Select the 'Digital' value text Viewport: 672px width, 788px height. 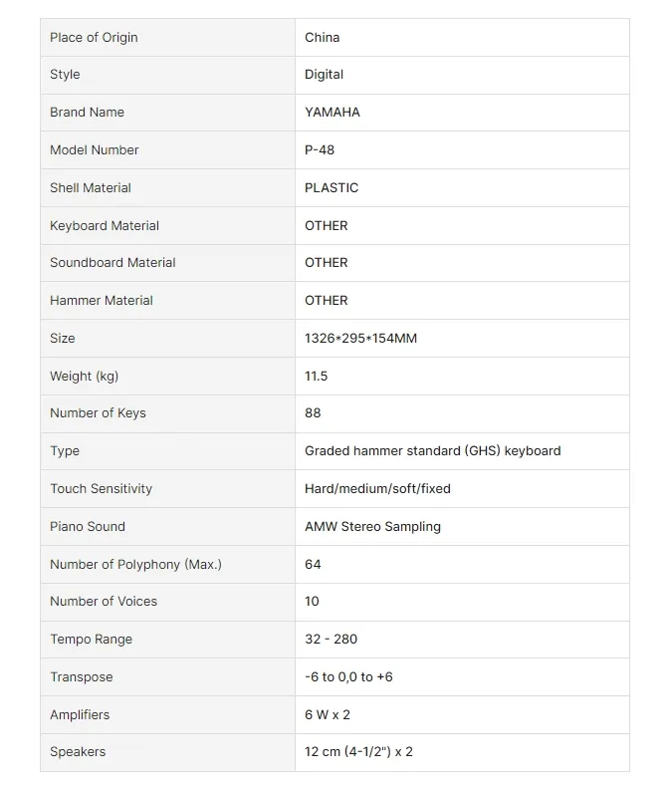pyautogui.click(x=324, y=75)
